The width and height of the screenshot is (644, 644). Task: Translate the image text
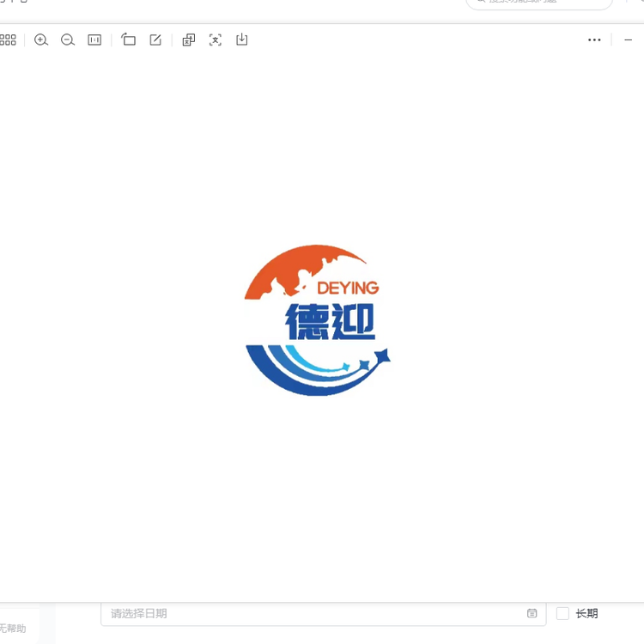[x=189, y=39]
